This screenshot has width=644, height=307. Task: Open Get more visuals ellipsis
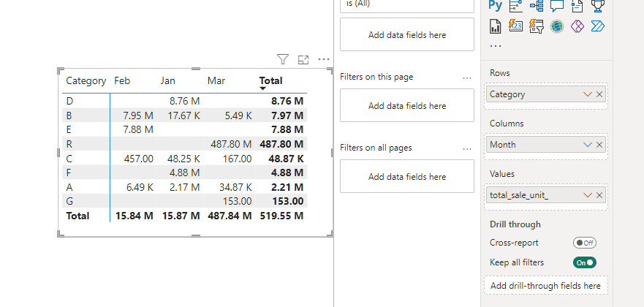tap(496, 46)
